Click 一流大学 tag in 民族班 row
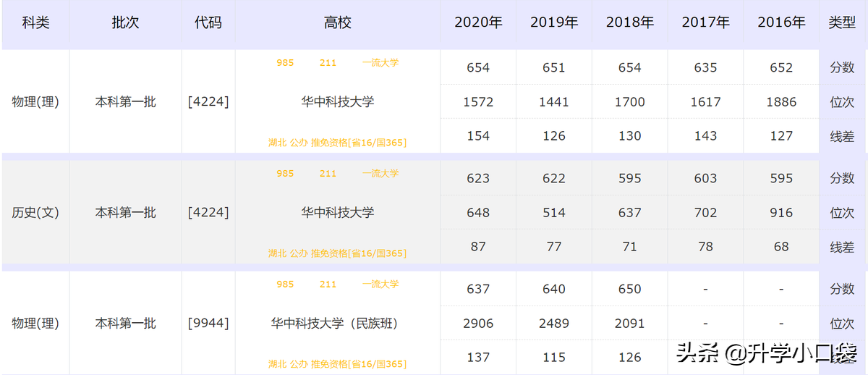Image resolution: width=868 pixels, height=375 pixels. click(380, 285)
